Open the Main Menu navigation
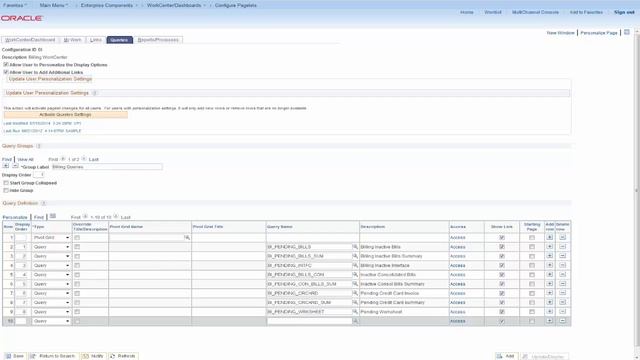This screenshot has width=640, height=360. pyautogui.click(x=53, y=5)
